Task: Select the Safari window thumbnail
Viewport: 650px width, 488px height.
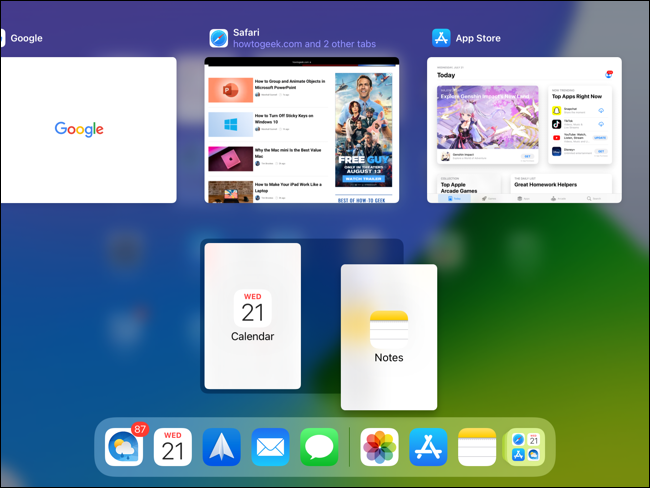Action: 302,130
